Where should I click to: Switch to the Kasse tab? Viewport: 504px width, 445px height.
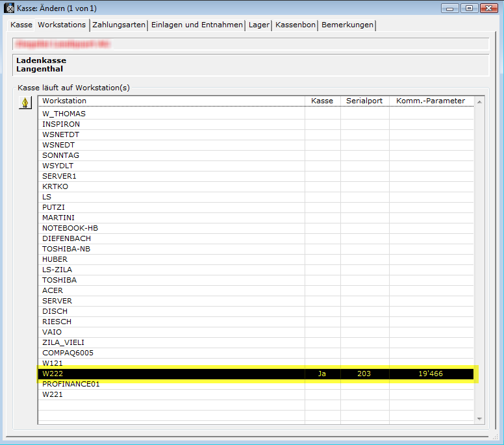21,25
